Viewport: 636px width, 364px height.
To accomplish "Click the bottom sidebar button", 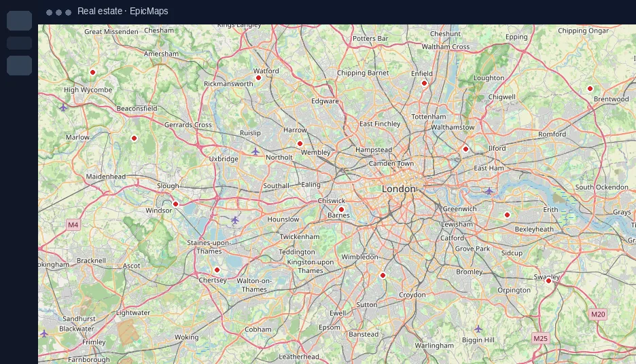I will point(20,65).
